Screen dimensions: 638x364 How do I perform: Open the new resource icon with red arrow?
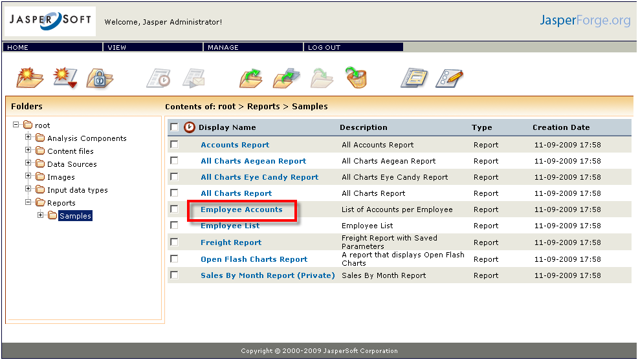[x=65, y=78]
